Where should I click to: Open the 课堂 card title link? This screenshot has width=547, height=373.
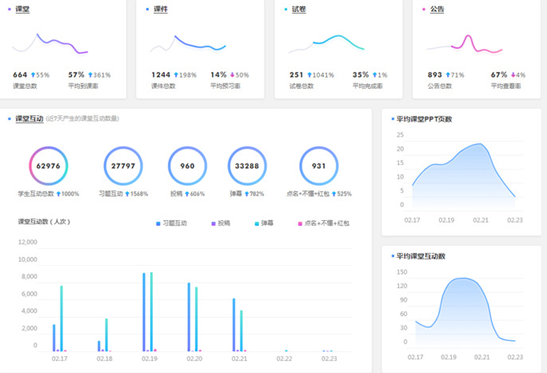pyautogui.click(x=22, y=9)
